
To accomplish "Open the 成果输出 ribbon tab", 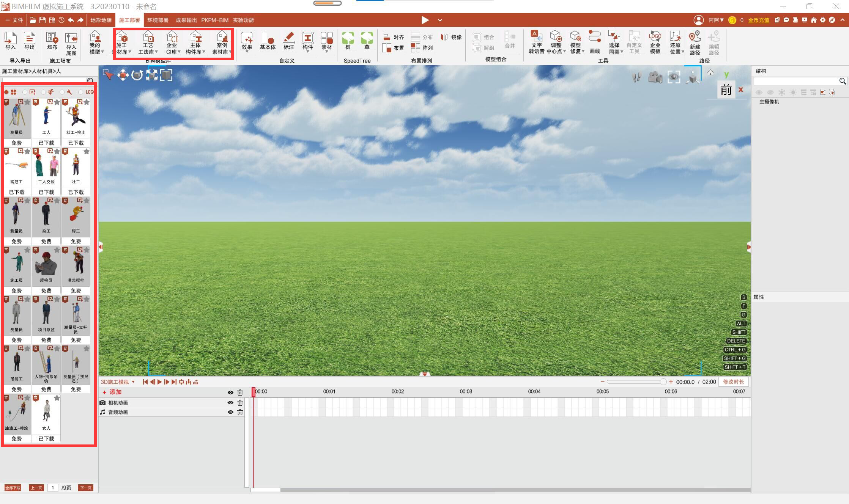I will tap(186, 20).
